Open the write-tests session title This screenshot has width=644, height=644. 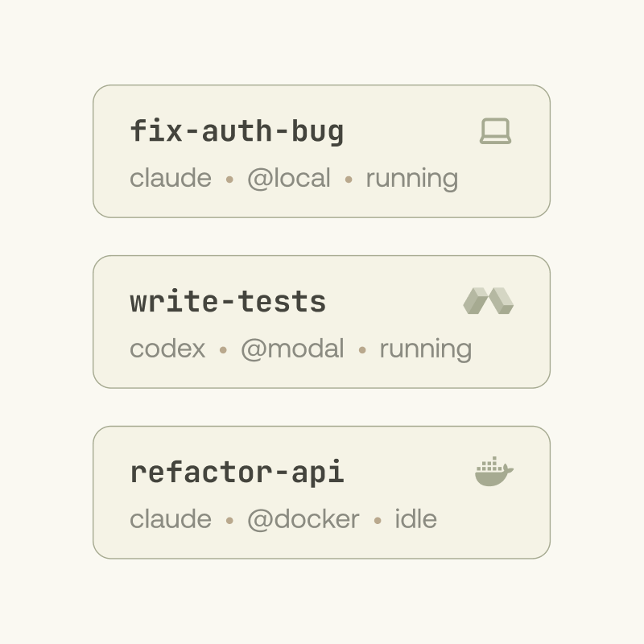coord(228,301)
